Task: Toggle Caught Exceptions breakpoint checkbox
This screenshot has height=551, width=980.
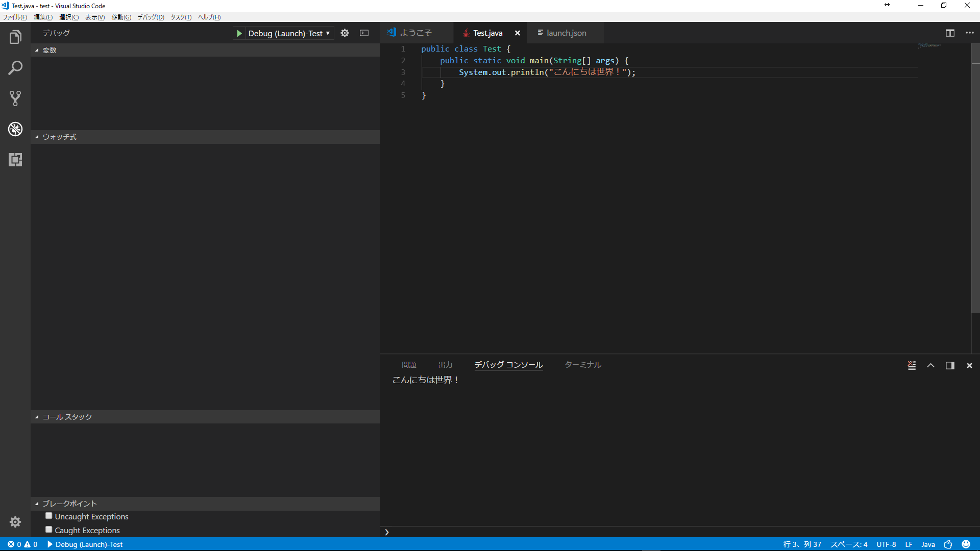Action: 49,530
